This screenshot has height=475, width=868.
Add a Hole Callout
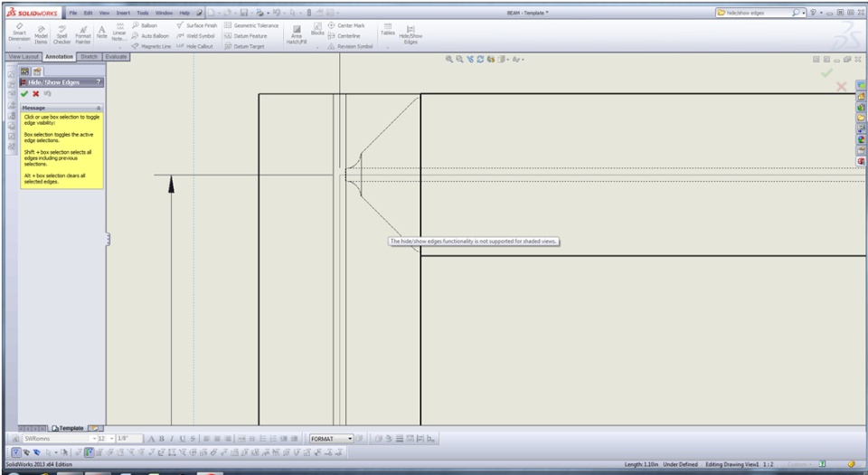pyautogui.click(x=195, y=46)
